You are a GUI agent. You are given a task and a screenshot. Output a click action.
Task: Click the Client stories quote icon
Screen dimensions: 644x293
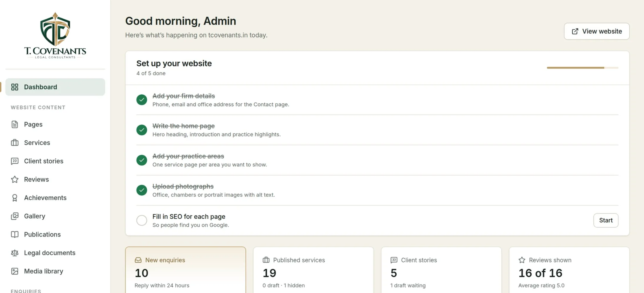pos(15,161)
